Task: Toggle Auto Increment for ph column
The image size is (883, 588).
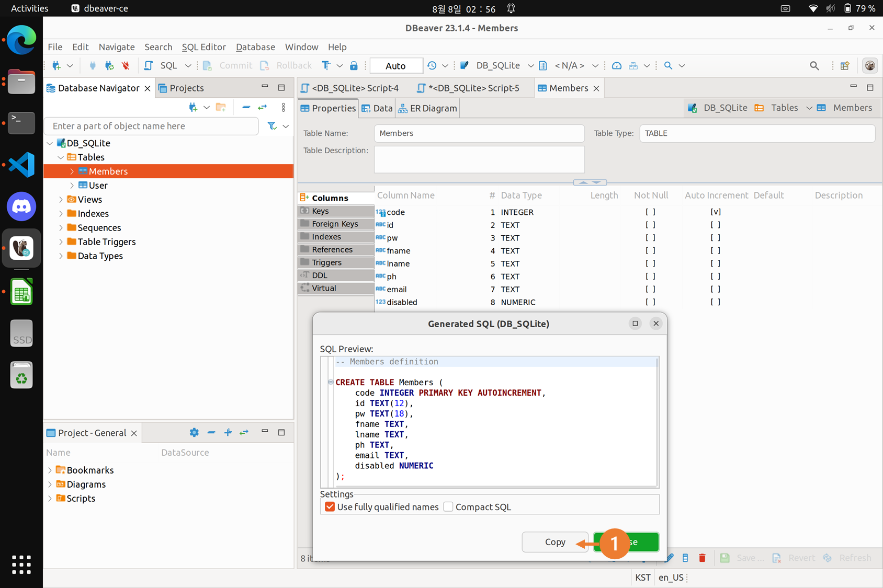Action: coord(716,276)
